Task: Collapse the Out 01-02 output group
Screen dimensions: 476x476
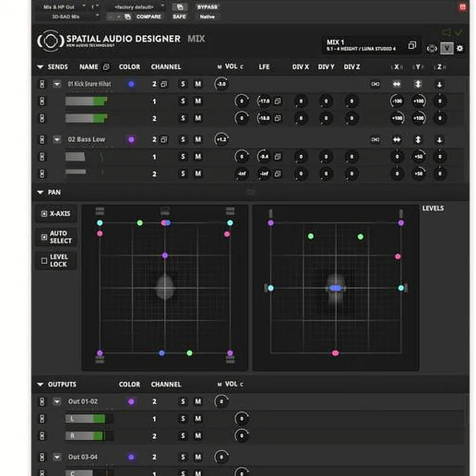Action: click(57, 402)
